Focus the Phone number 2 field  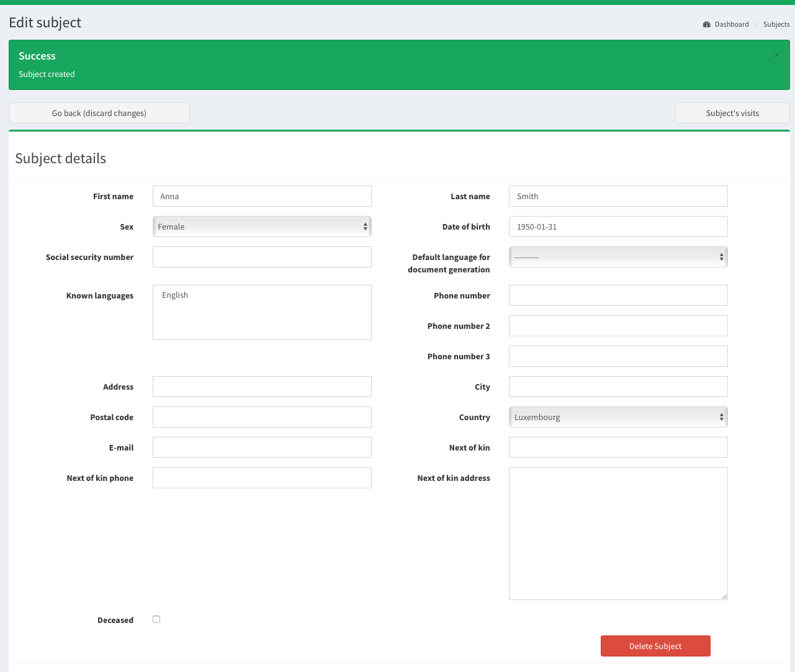point(618,326)
